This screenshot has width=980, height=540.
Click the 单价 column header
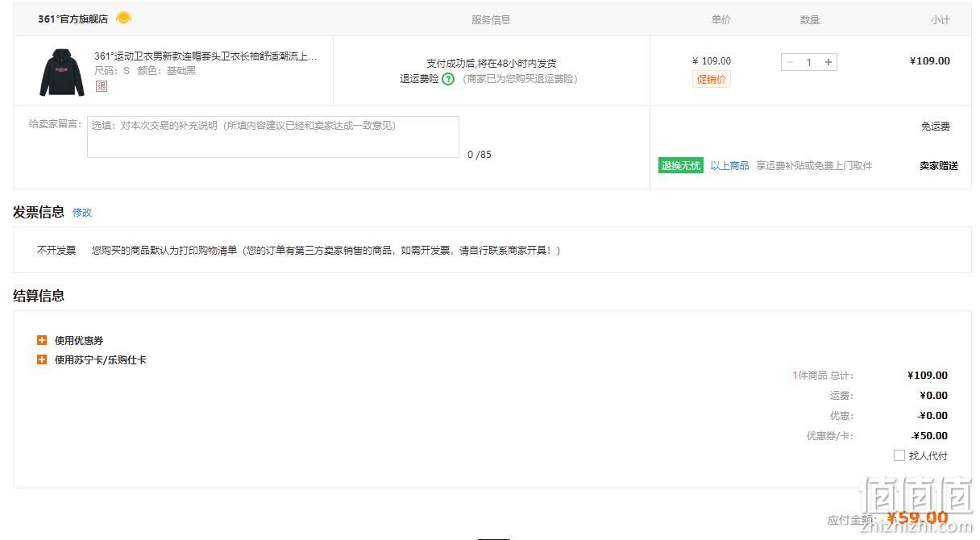point(721,20)
